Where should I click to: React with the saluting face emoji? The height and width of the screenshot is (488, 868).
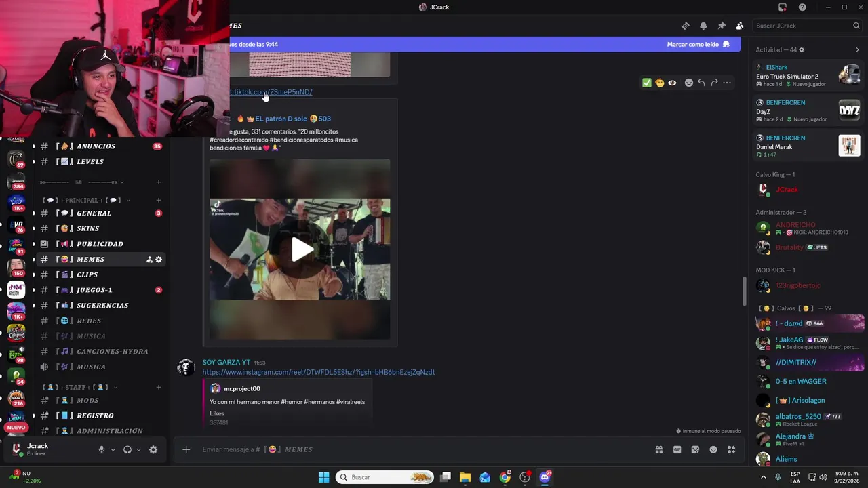tap(659, 83)
